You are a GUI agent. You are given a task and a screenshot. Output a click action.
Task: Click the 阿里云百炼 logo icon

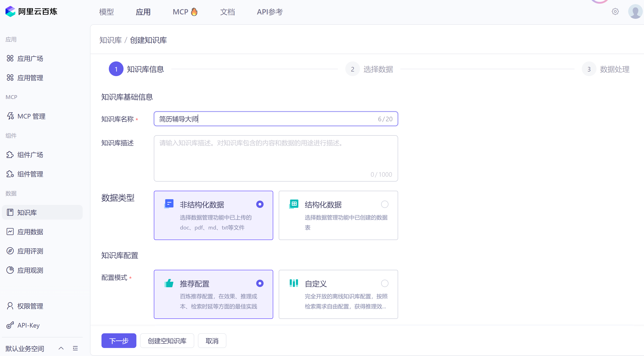pyautogui.click(x=11, y=11)
